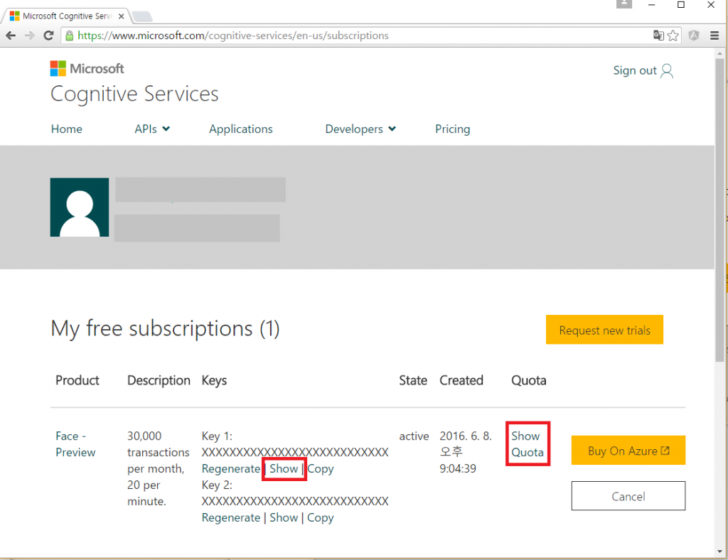Click the browser extension icon beside the star
This screenshot has width=728, height=560.
694,36
